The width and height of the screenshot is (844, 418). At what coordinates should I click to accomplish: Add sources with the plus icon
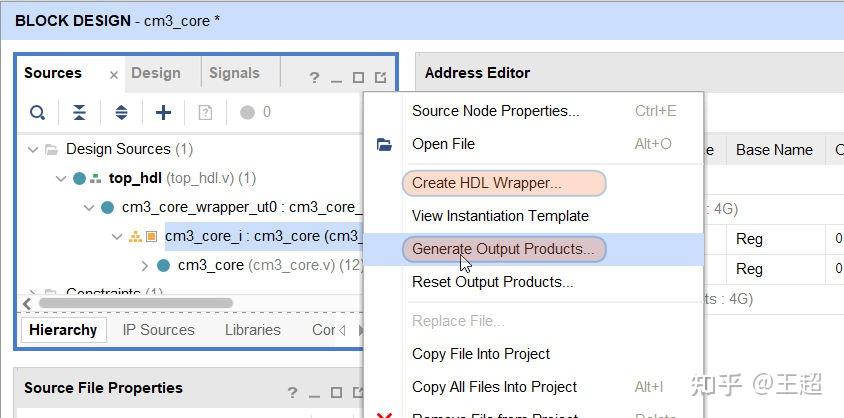click(163, 113)
